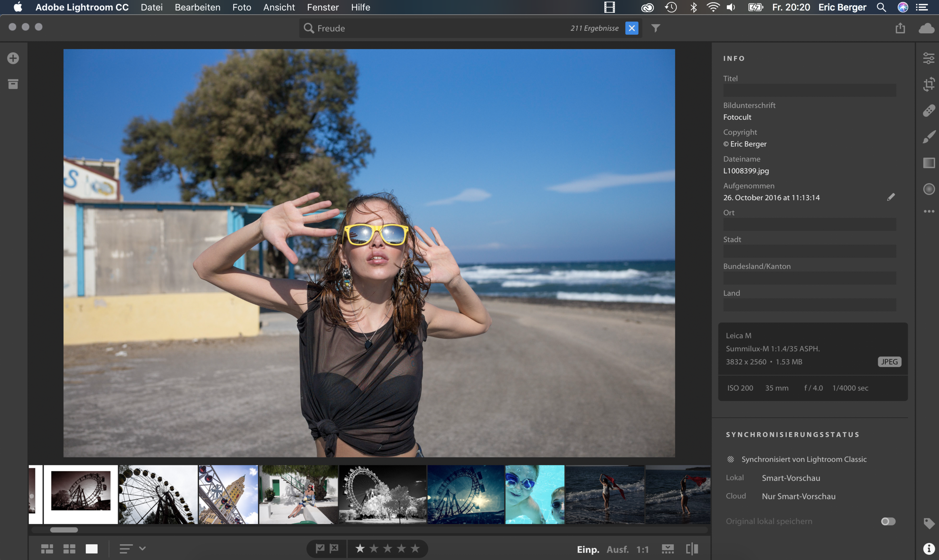Open the Edit adjustments panel icon
Viewport: 939px width, 560px height.
point(928,58)
